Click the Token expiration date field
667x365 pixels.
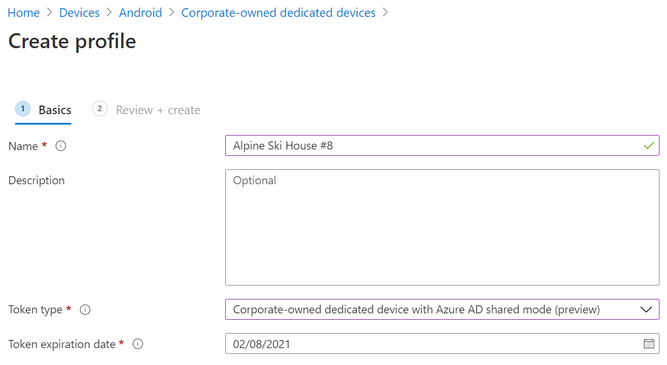[442, 344]
